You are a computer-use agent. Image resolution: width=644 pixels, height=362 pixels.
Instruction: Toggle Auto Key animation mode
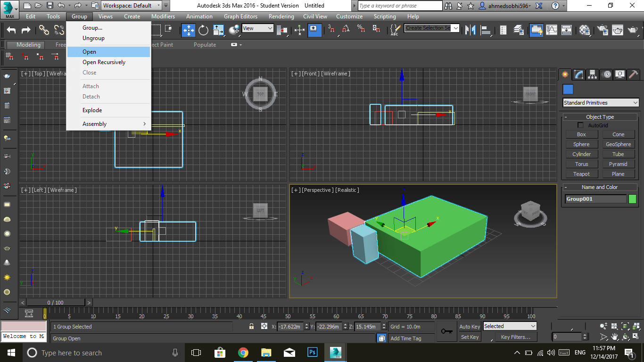470,327
